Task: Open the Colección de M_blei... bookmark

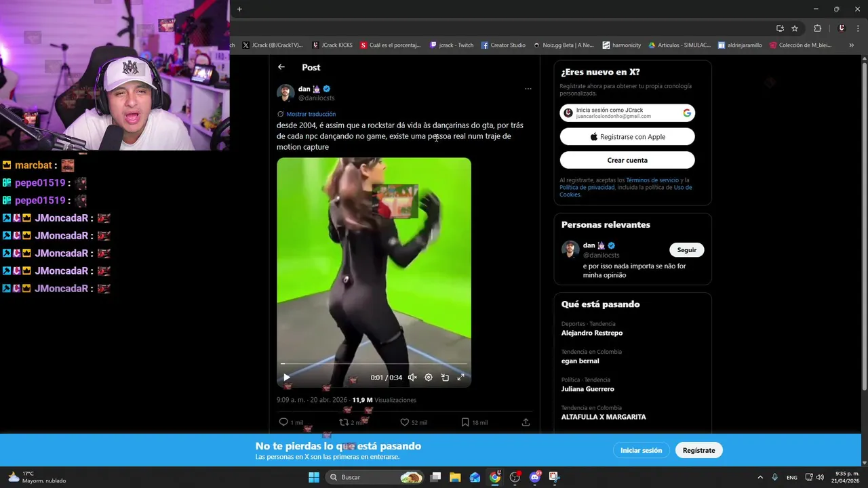Action: pos(800,45)
